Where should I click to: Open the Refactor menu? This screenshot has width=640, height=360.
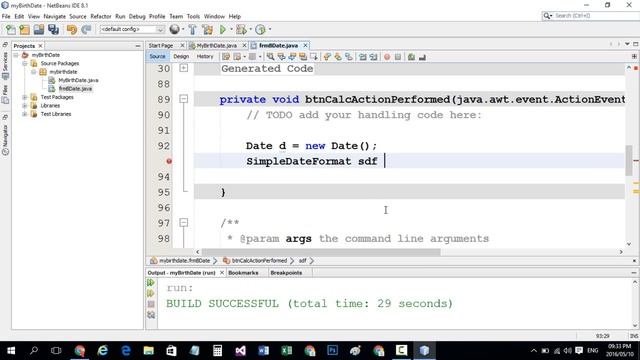point(101,16)
